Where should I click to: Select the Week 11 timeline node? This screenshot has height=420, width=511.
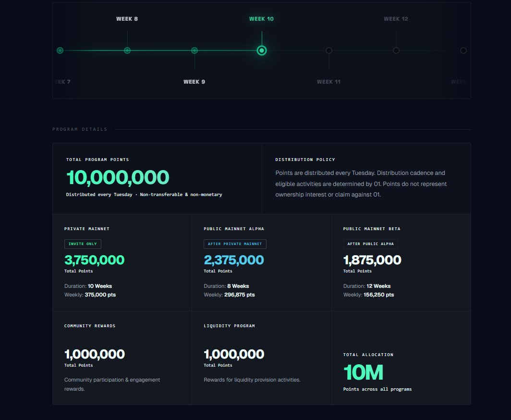(329, 50)
